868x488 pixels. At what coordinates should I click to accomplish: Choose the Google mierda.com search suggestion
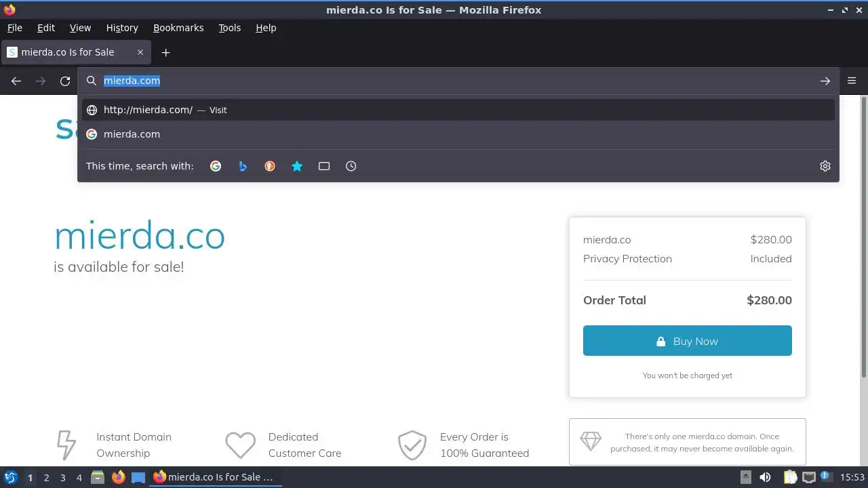tap(458, 134)
